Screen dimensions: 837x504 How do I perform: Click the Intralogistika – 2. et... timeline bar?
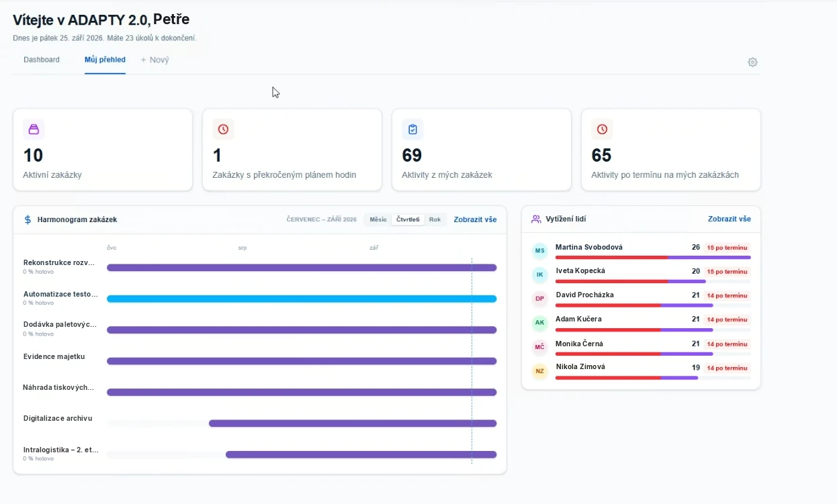click(x=361, y=454)
